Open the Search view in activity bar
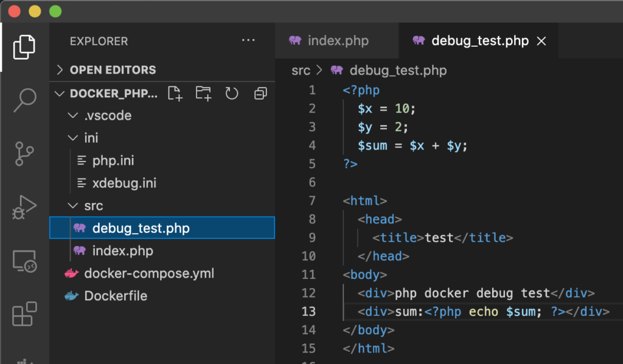The width and height of the screenshot is (623, 364). point(24,100)
